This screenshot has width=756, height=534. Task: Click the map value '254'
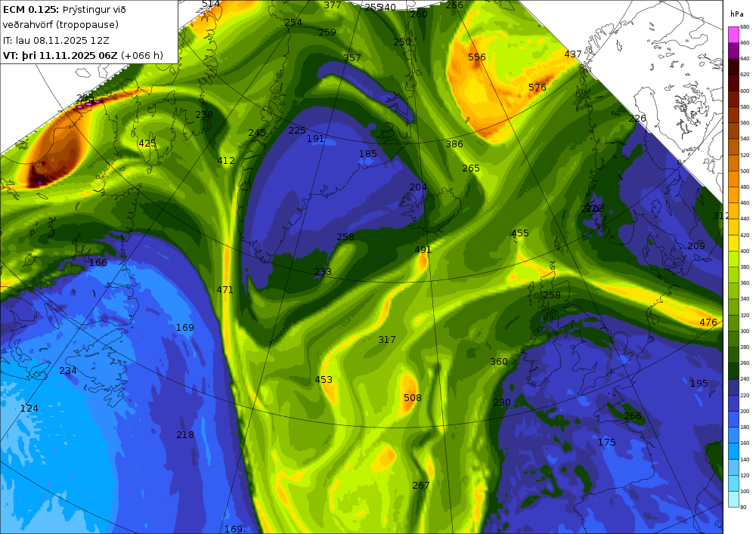point(293,23)
